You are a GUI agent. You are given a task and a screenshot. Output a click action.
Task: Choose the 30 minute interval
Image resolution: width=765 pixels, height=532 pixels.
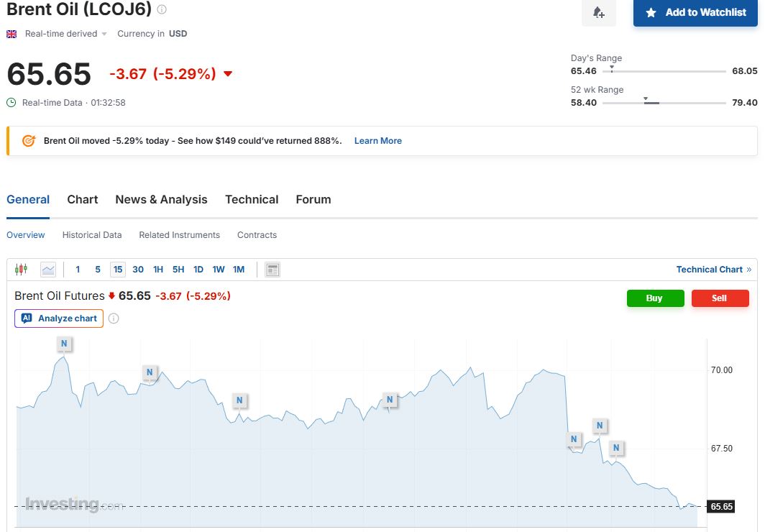pos(138,270)
